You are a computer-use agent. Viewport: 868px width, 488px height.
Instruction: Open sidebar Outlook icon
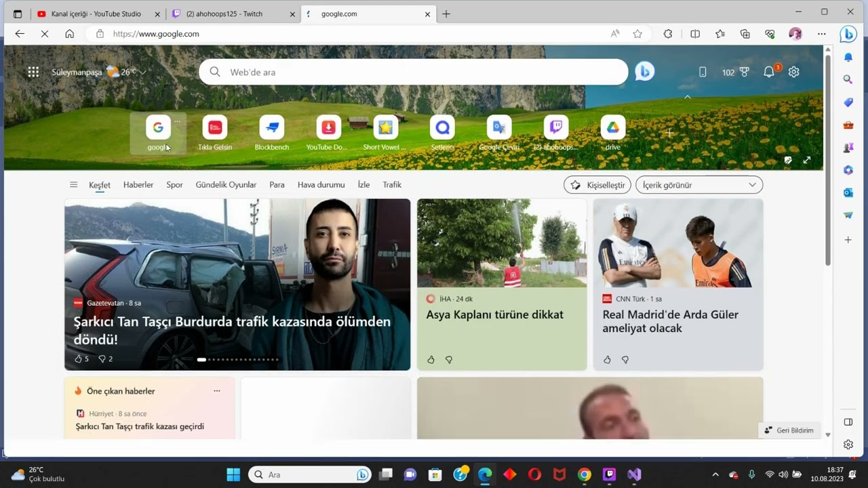click(x=848, y=192)
